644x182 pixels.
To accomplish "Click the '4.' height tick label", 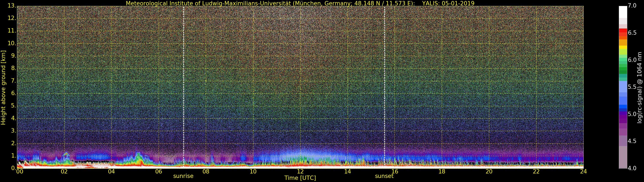I will tap(14, 118).
